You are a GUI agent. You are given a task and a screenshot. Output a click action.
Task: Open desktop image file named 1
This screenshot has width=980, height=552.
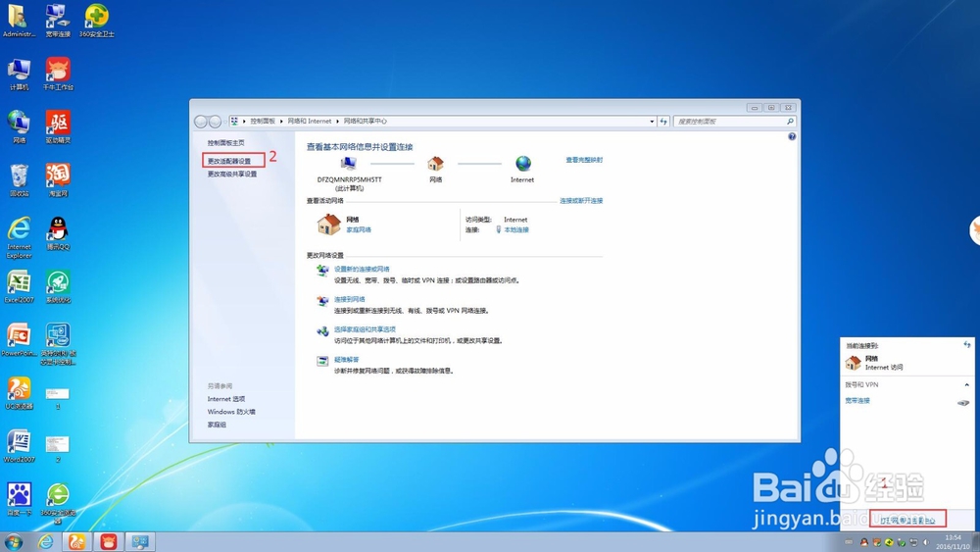click(x=58, y=398)
